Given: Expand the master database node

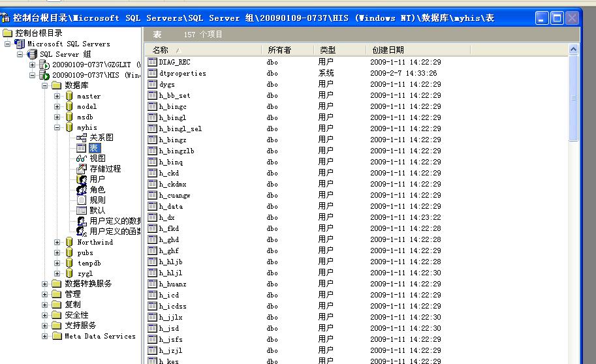Looking at the screenshot, I should [57, 96].
